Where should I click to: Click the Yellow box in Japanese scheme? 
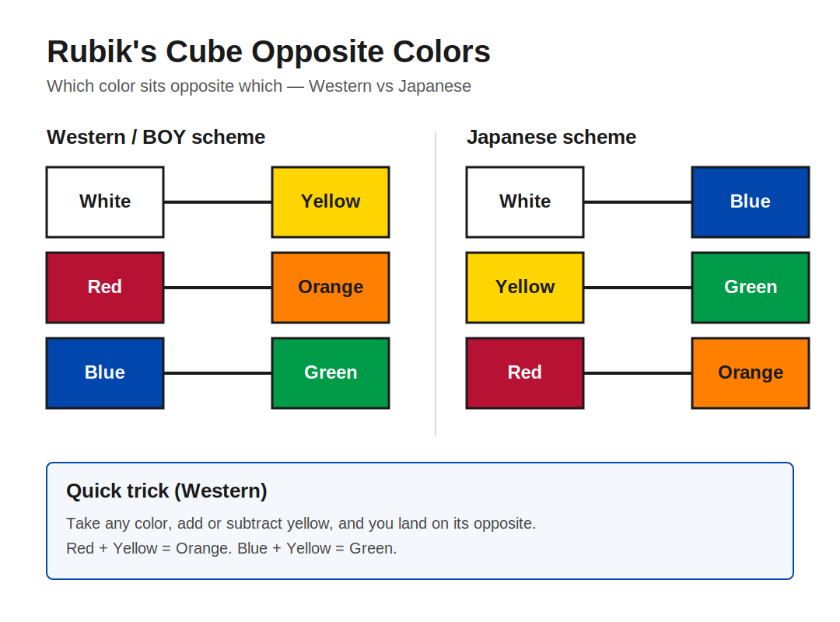tap(525, 288)
